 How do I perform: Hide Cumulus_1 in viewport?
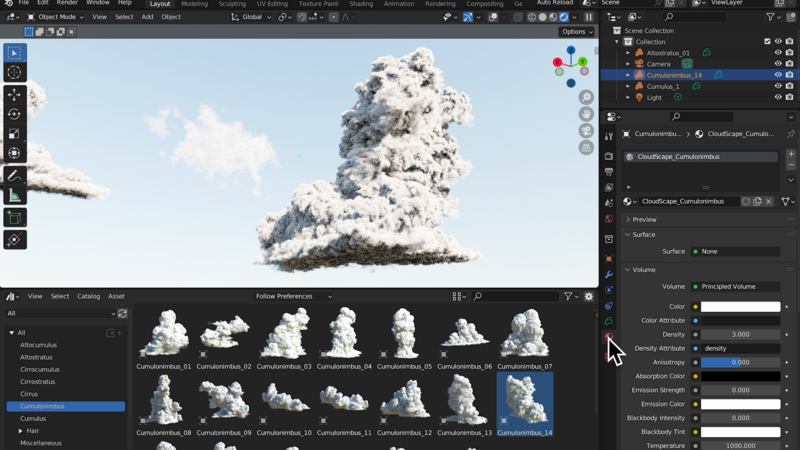point(778,86)
